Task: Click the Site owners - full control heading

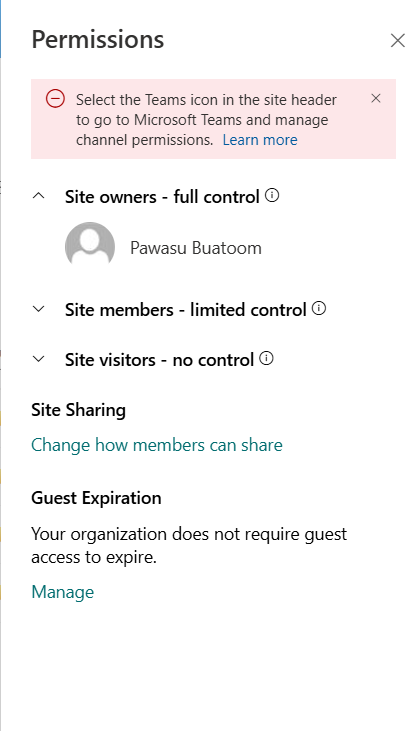Action: pos(162,197)
